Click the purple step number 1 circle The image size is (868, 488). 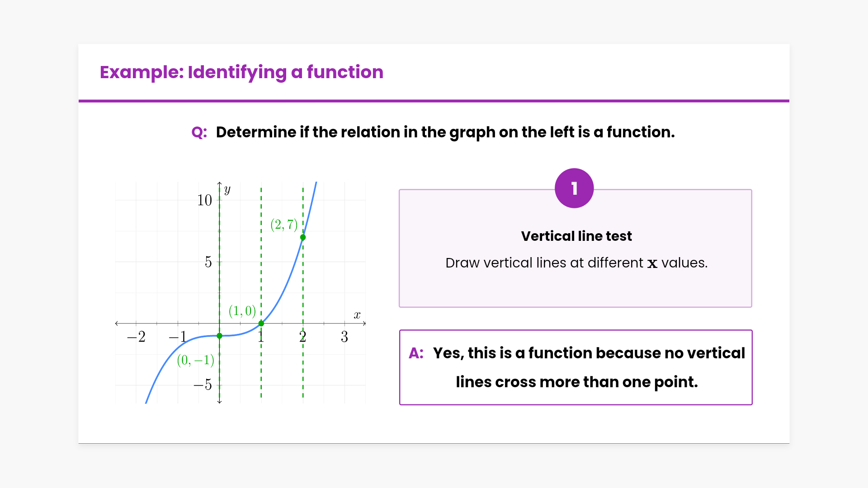click(574, 188)
